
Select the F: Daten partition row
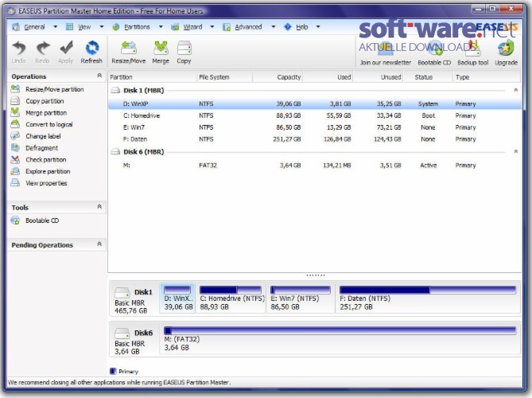point(315,139)
